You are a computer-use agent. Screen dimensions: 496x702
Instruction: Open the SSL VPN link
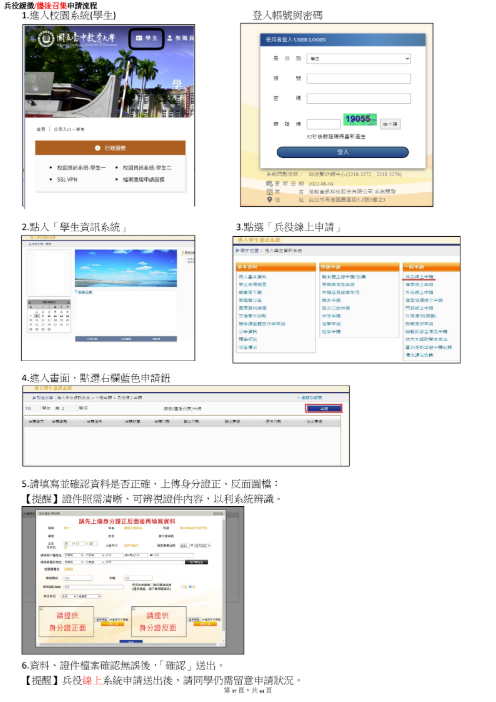(67, 180)
